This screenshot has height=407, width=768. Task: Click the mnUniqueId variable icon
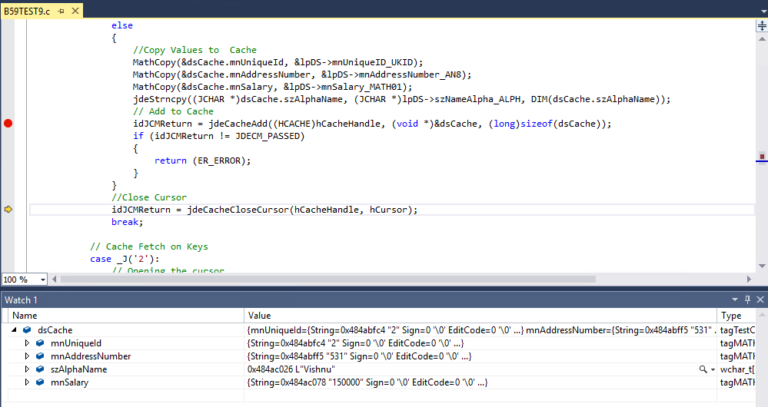(x=40, y=343)
